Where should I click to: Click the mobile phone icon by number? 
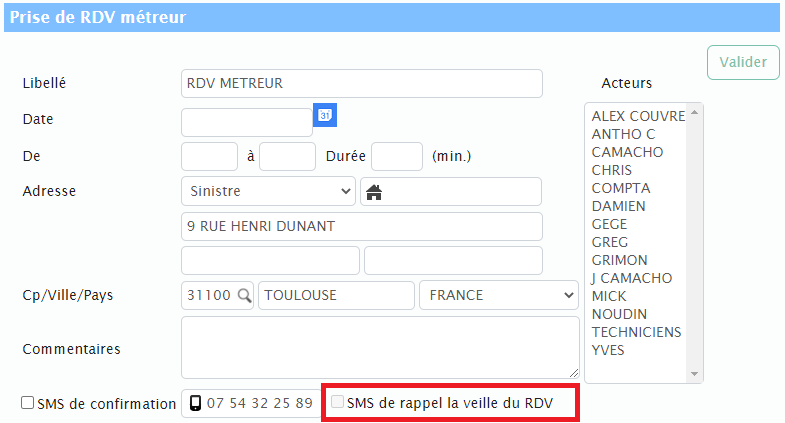pos(195,404)
